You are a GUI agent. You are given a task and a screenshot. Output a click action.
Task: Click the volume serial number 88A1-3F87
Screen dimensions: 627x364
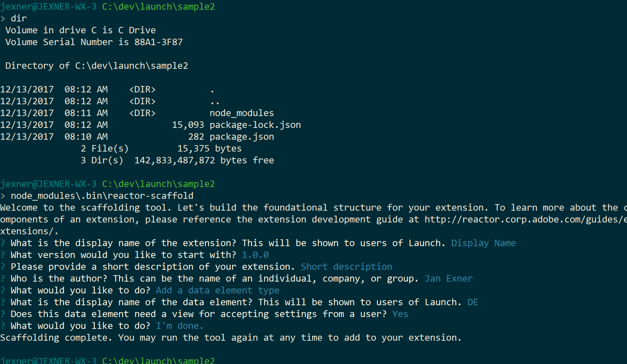click(x=158, y=42)
